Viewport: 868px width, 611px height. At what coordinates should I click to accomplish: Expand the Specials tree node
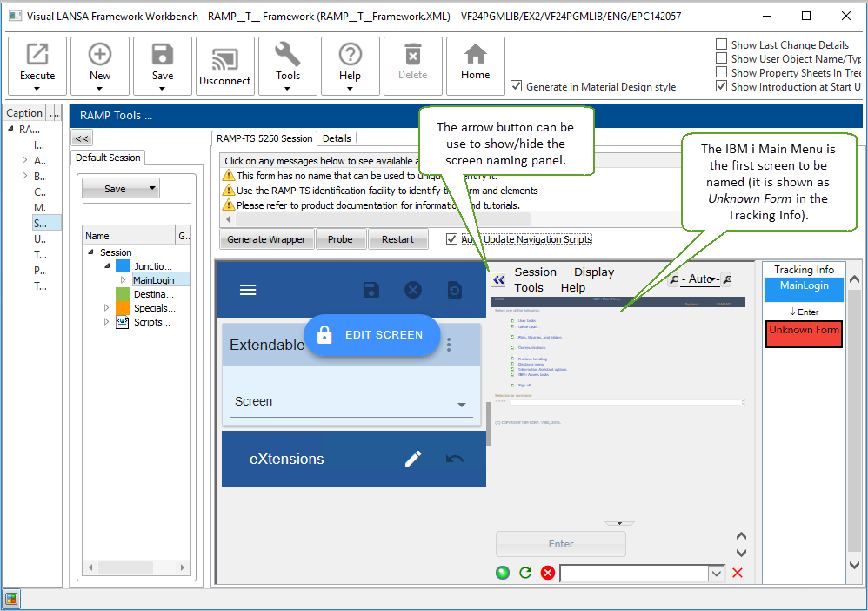click(x=106, y=308)
